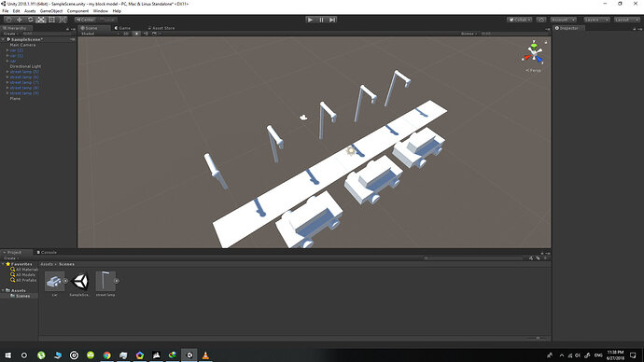Screen dimensions: 644x362
Task: Open the Collab dropdown
Action: (x=520, y=20)
